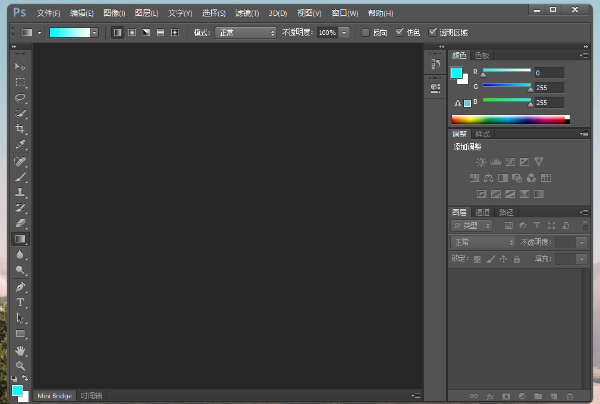Select the Rectangular Marquee tool
Viewport: 600px width, 404px height.
(20, 82)
